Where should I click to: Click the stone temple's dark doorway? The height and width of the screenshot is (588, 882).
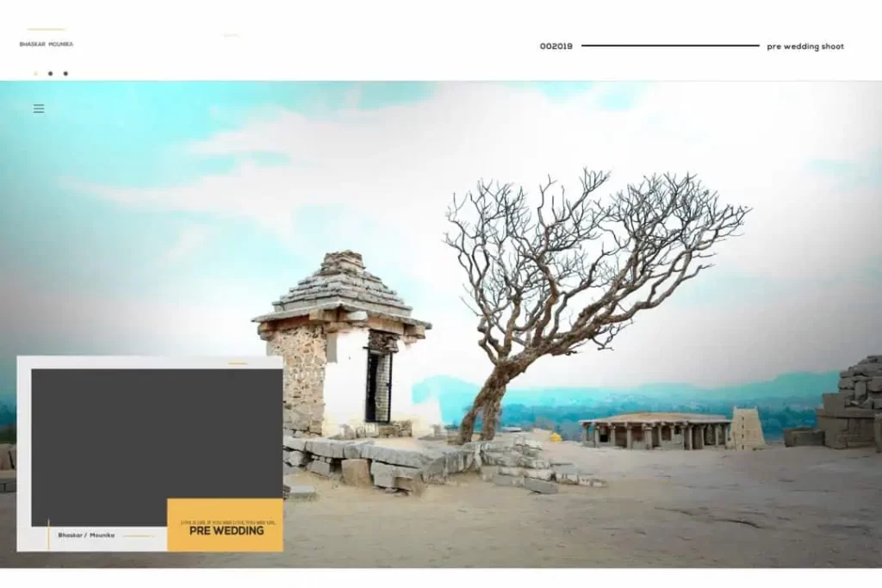(x=378, y=383)
